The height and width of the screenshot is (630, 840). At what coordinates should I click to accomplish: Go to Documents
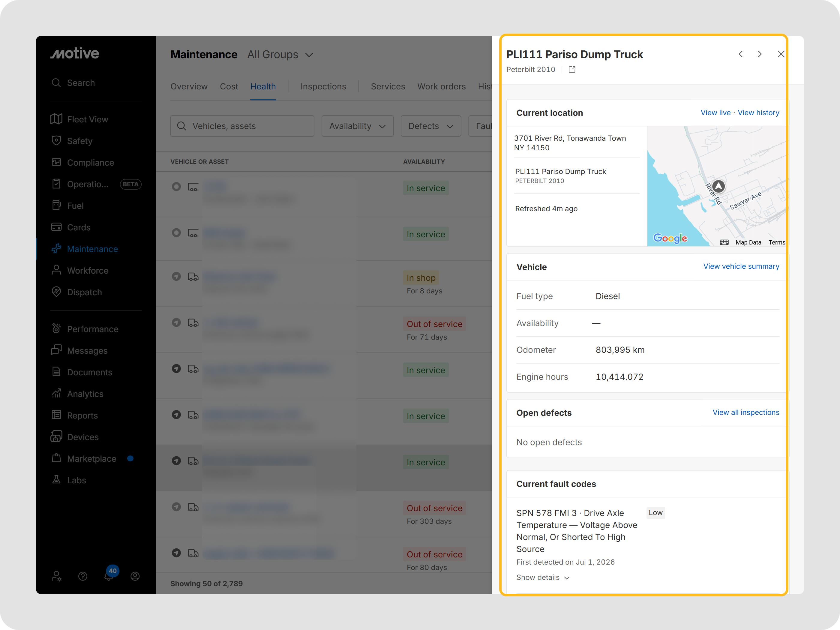(82, 373)
